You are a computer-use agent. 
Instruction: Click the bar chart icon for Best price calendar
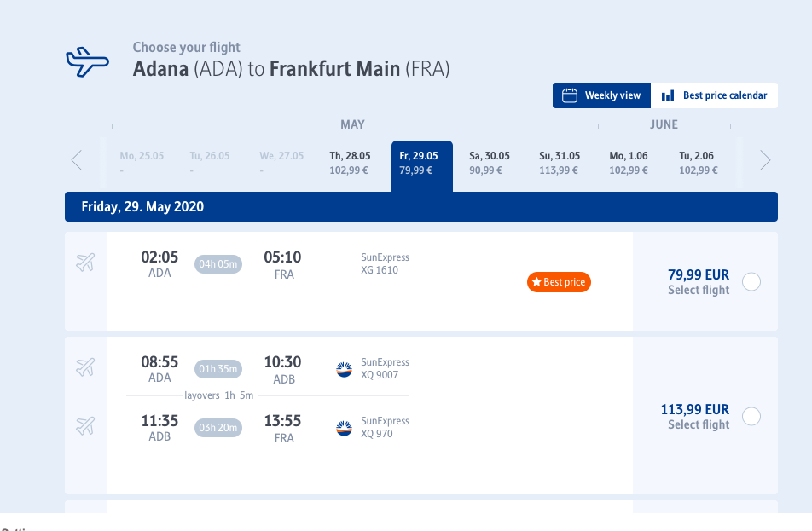(668, 95)
